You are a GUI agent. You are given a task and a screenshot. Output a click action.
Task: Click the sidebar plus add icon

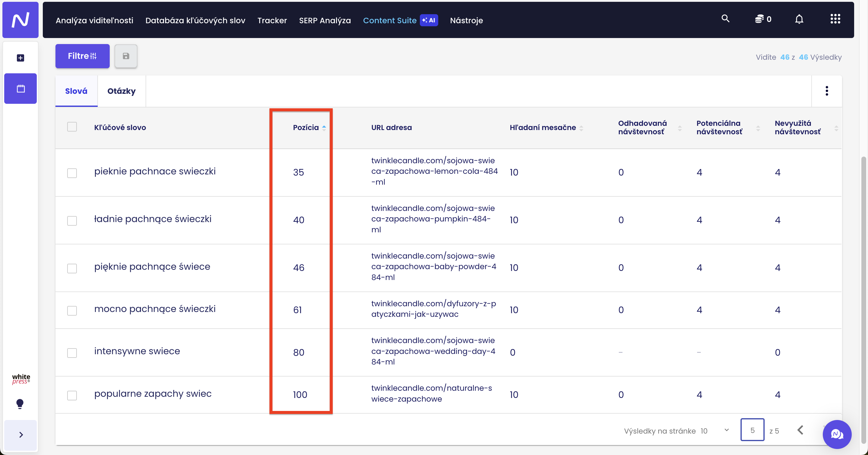point(20,58)
